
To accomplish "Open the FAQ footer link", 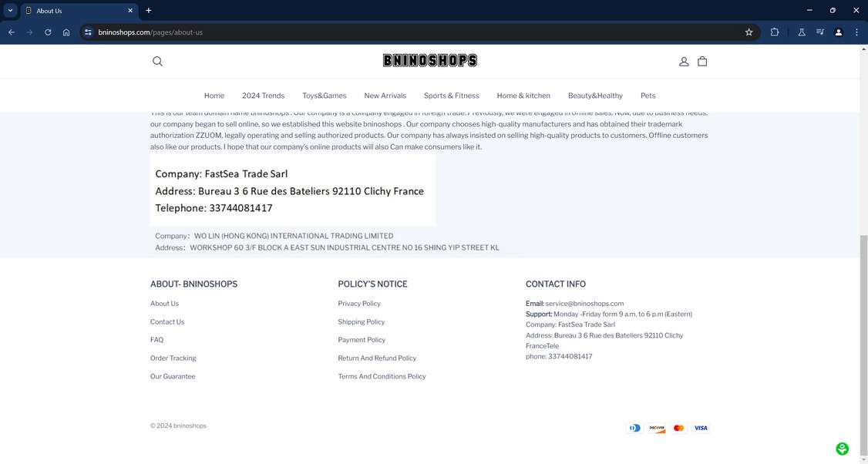I will pos(156,340).
